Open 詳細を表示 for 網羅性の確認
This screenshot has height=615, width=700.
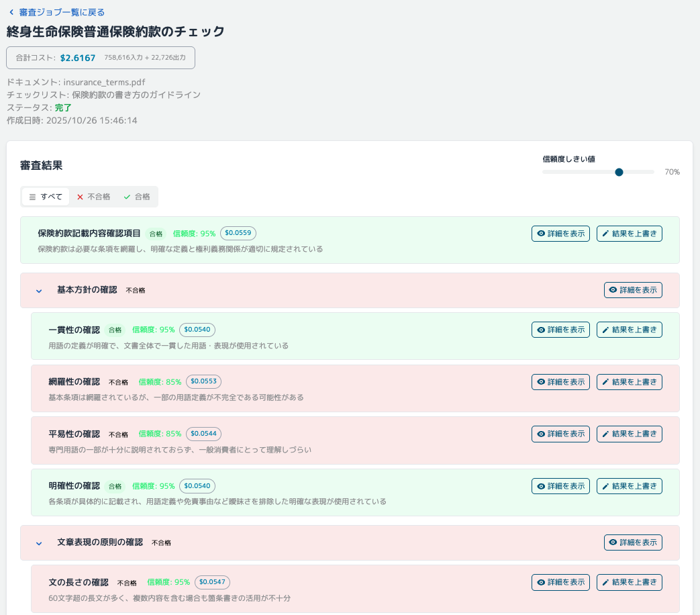[560, 382]
